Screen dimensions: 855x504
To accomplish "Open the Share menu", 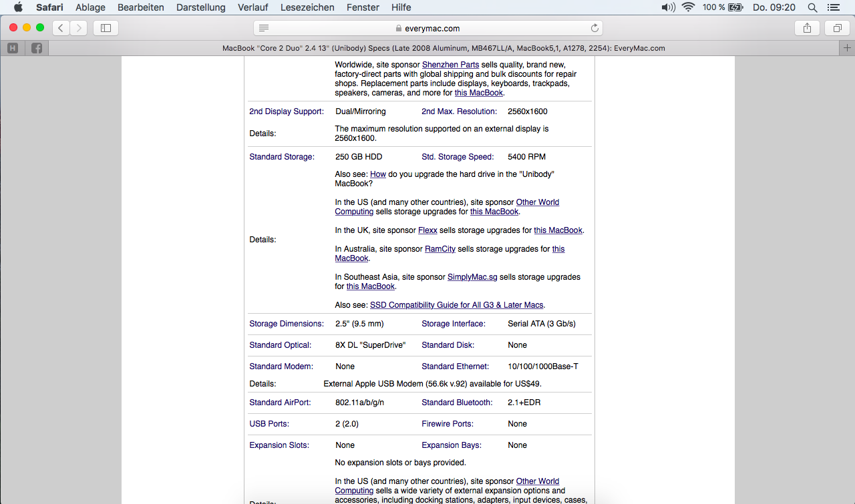I will (807, 28).
